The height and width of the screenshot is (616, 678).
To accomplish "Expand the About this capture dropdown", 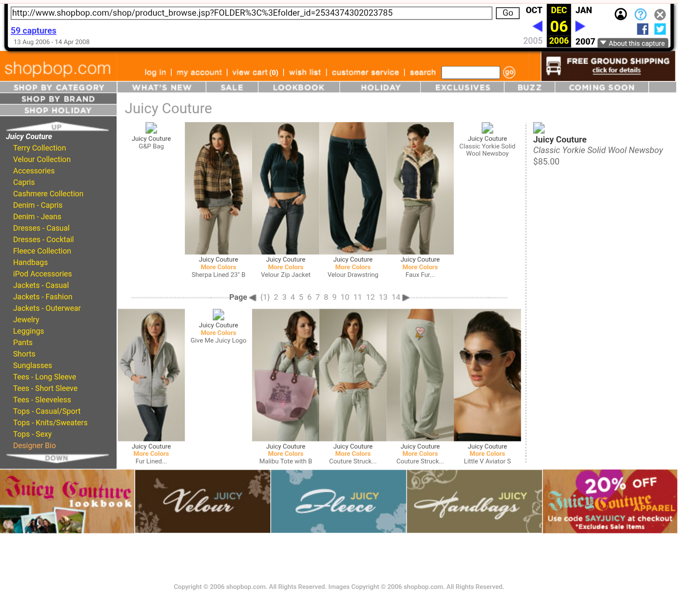I will pyautogui.click(x=633, y=43).
